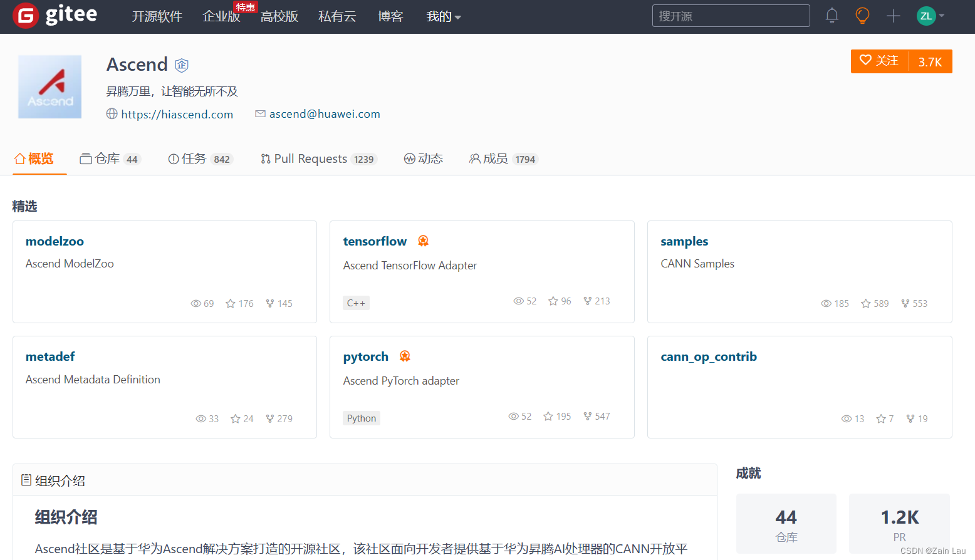Switch to the 概览 tab
Viewport: 975px width, 560px height.
pos(34,159)
